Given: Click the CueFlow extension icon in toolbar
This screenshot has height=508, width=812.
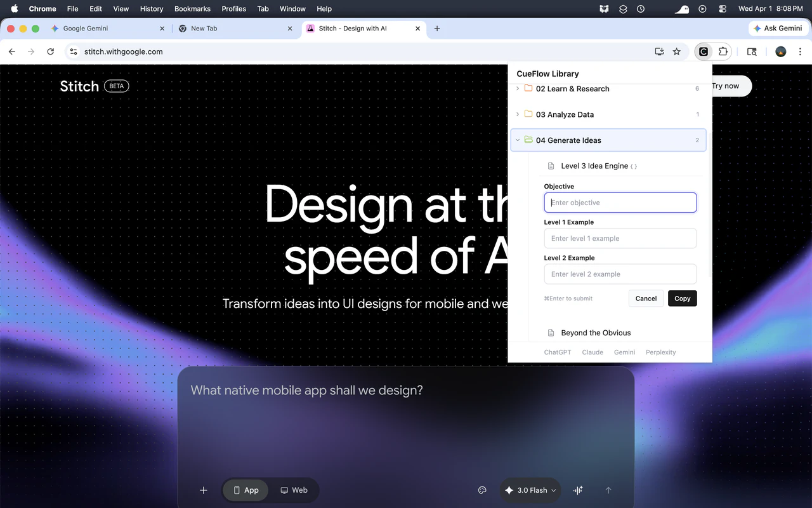Looking at the screenshot, I should coord(704,51).
